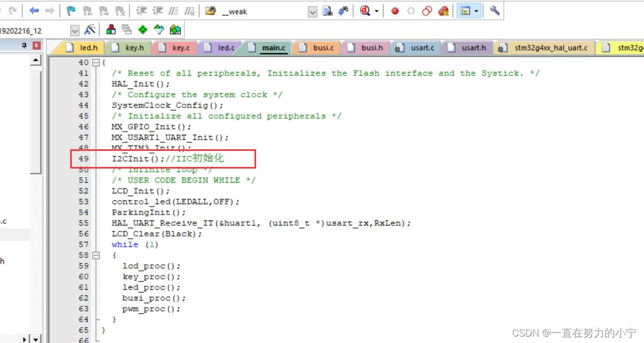
Task: Click the LCD_Init(); line
Action: click(x=140, y=191)
